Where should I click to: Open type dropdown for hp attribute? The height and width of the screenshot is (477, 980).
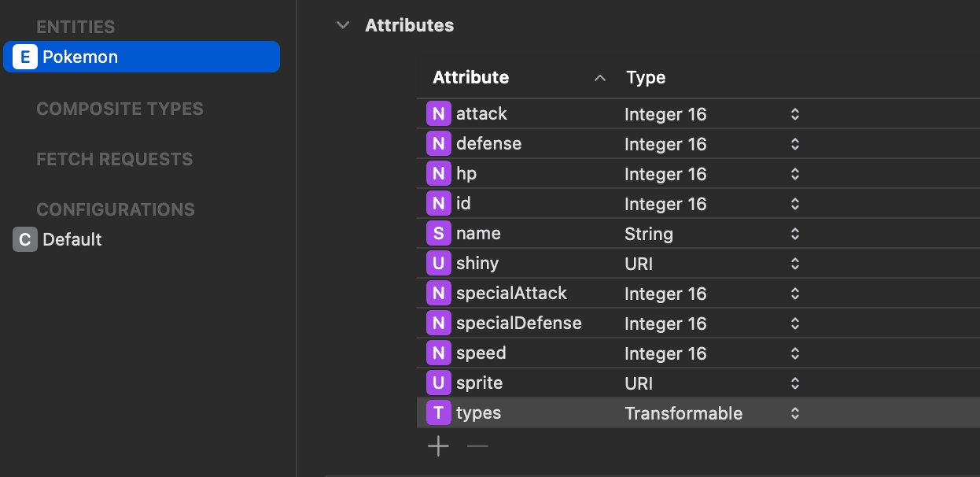(x=795, y=174)
